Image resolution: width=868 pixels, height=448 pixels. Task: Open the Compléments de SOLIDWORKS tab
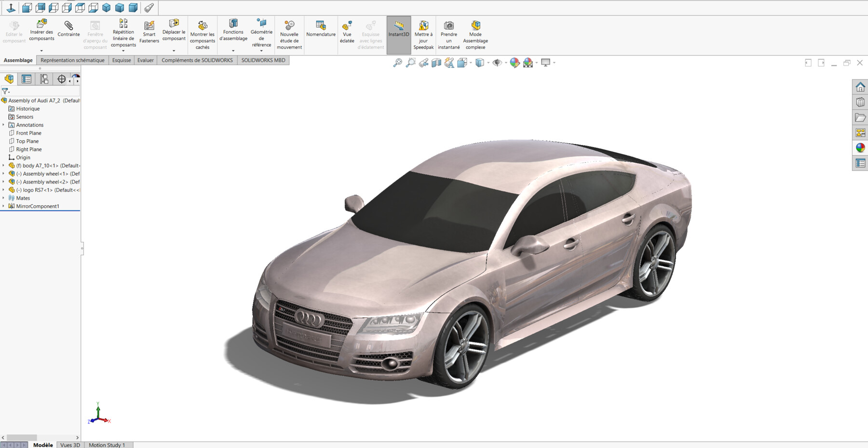point(197,60)
